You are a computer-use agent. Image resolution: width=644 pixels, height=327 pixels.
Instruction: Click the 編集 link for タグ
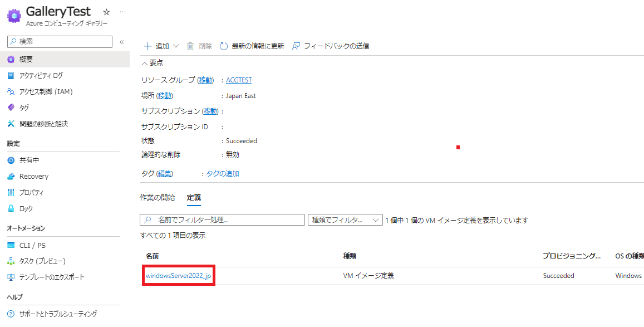(165, 174)
